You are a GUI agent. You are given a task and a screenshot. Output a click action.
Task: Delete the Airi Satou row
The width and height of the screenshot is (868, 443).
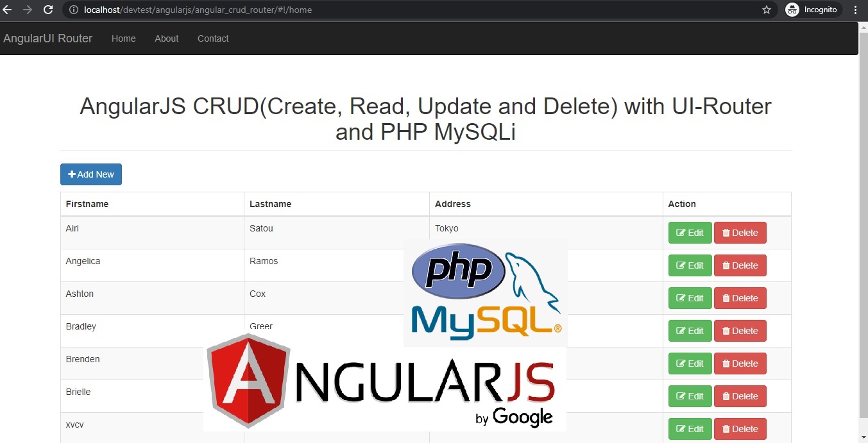(x=740, y=233)
